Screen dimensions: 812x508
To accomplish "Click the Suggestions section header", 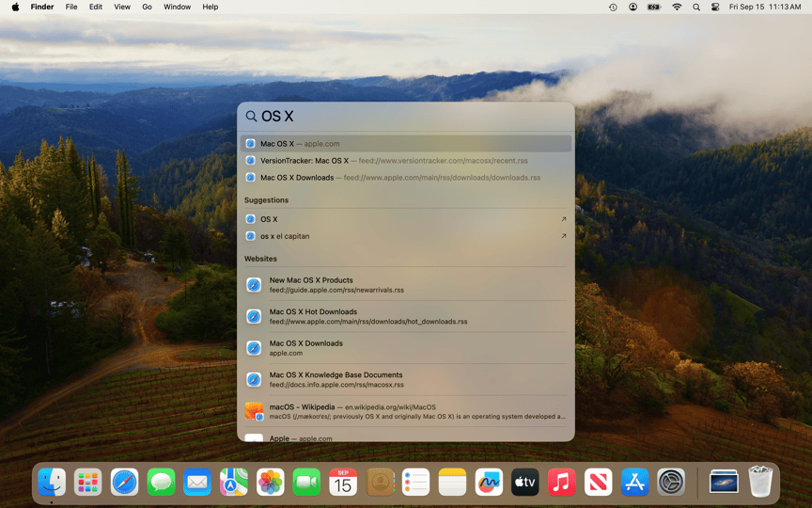I will click(x=266, y=200).
